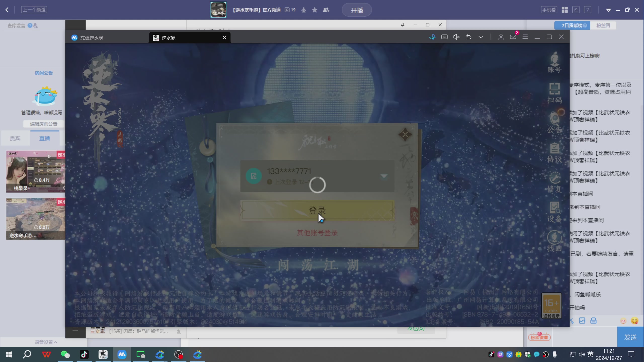Expand the down-triangle menu in top bar
This screenshot has height=362, width=644.
(608, 10)
